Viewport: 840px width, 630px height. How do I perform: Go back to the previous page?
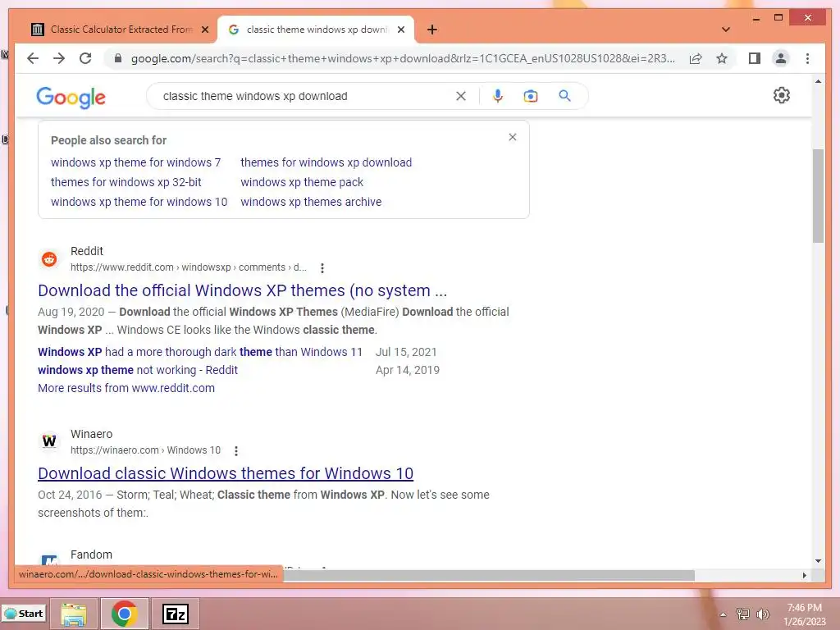33,58
